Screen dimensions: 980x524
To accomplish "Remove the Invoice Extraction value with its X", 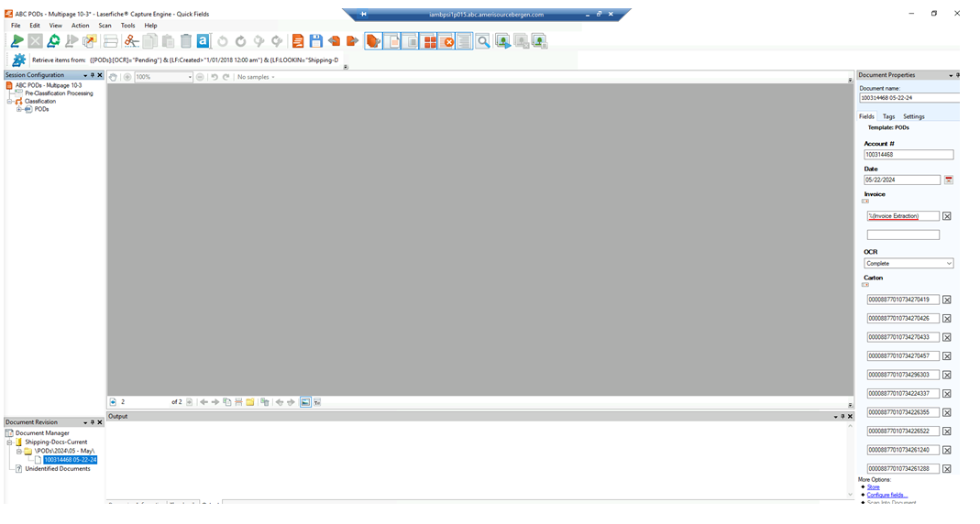I will point(947,216).
